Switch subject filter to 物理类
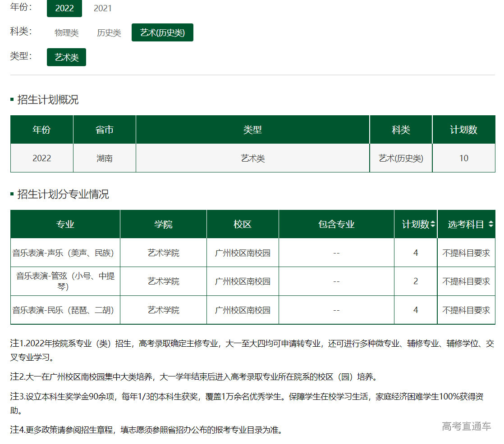This screenshot has width=504, height=444. 66,32
